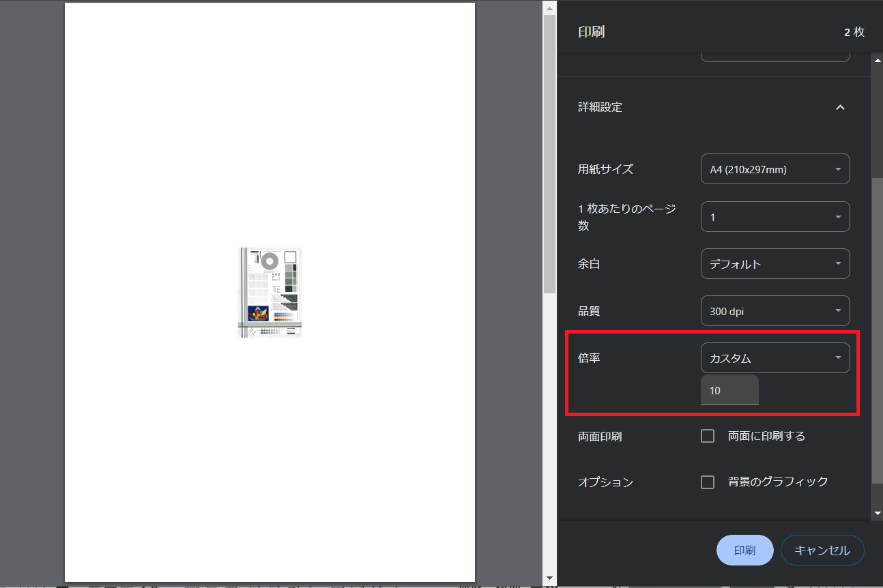This screenshot has width=883, height=588.
Task: Click the chevron arrow beside 詳細設定
Action: point(840,107)
